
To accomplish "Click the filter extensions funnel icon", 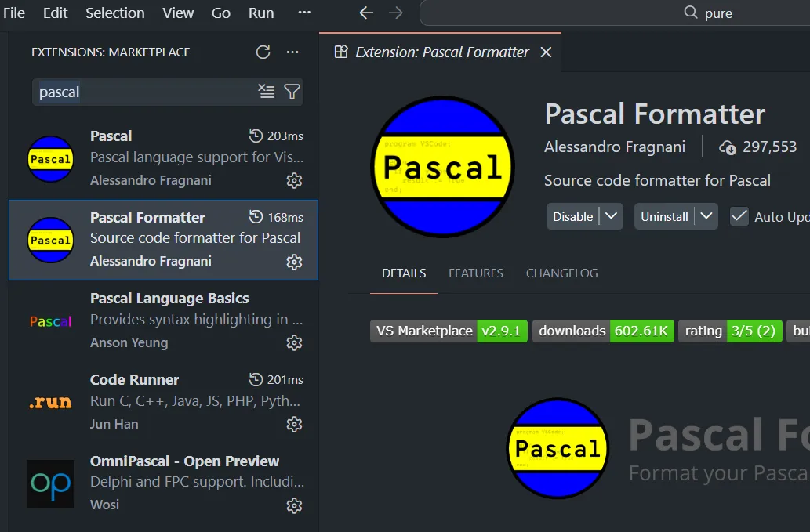I will pos(292,92).
